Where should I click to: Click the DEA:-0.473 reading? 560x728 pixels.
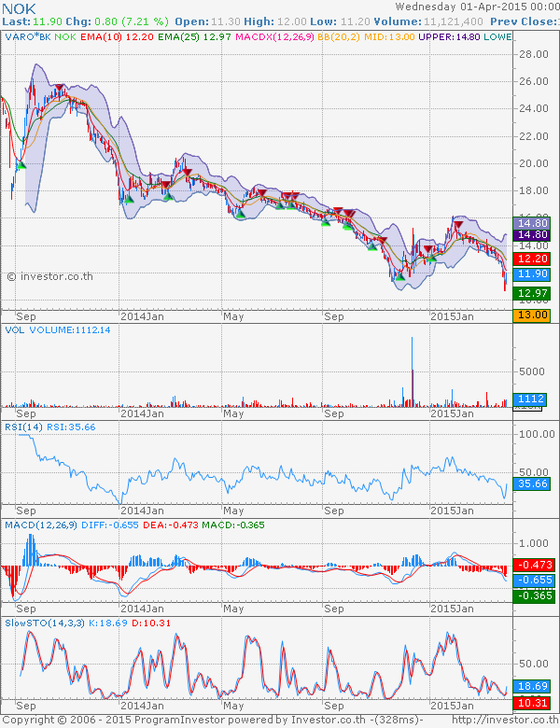pyautogui.click(x=171, y=525)
